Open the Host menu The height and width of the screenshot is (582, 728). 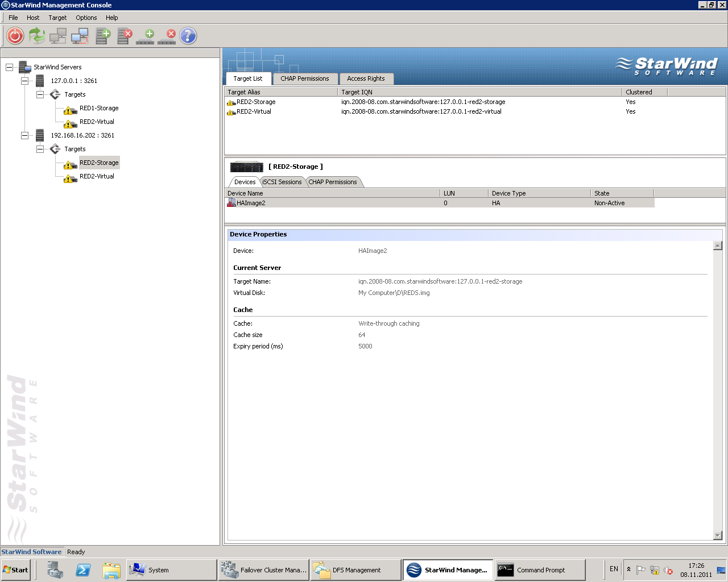(33, 18)
